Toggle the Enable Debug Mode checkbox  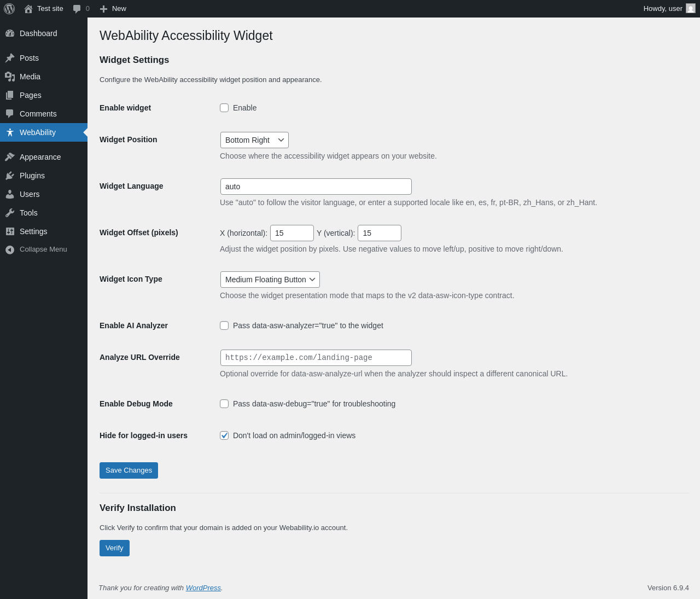[x=224, y=404]
